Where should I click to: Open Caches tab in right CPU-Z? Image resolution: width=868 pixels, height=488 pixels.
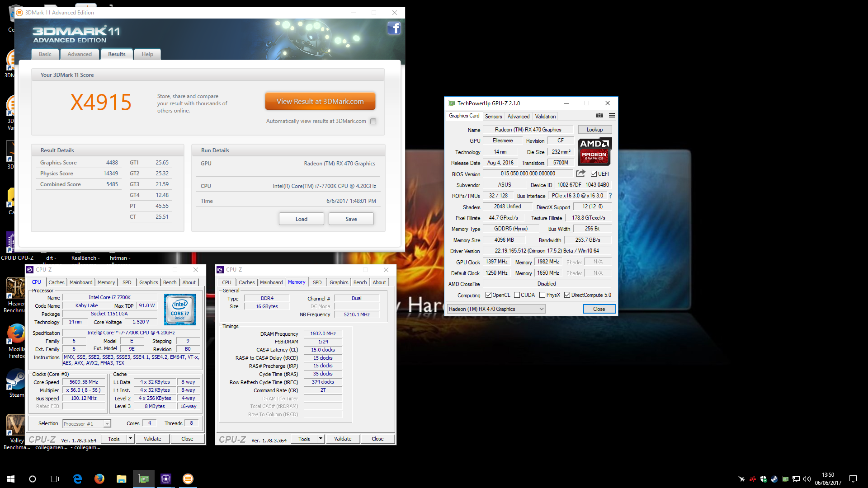coord(247,282)
